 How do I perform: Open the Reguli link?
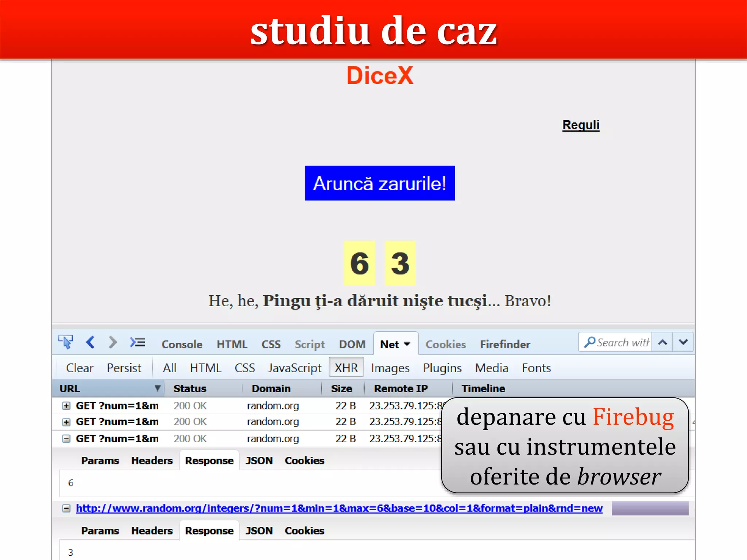(581, 125)
